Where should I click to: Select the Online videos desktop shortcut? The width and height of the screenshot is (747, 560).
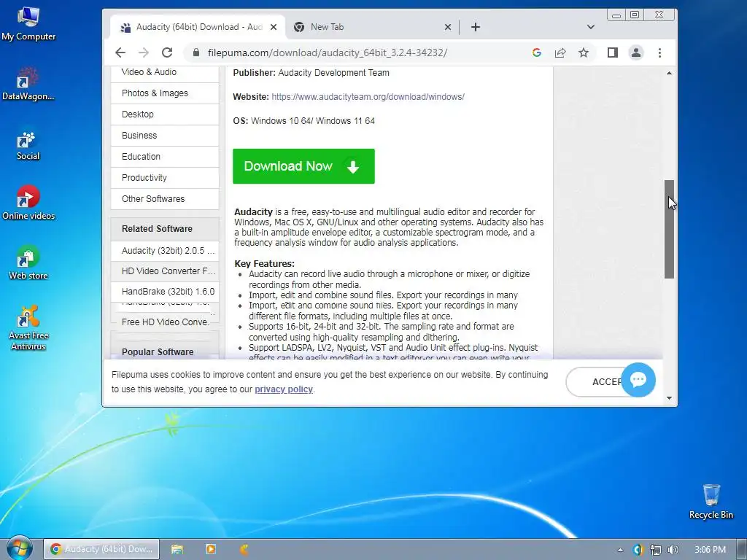coord(28,203)
